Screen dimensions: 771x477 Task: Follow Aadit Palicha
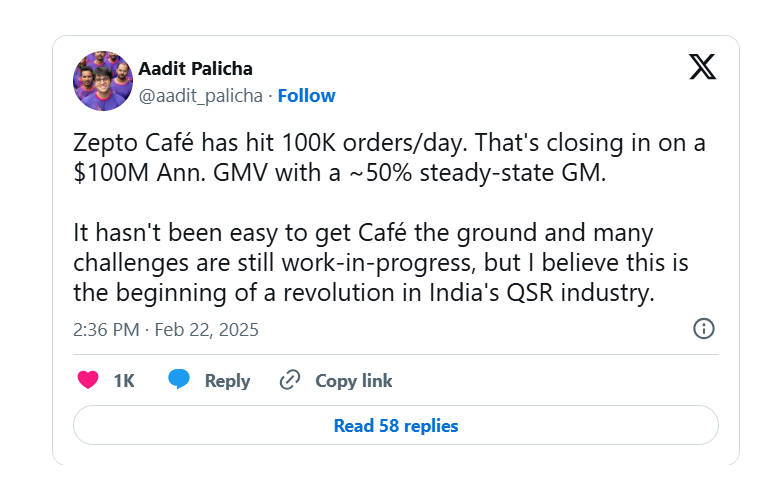pyautogui.click(x=306, y=95)
